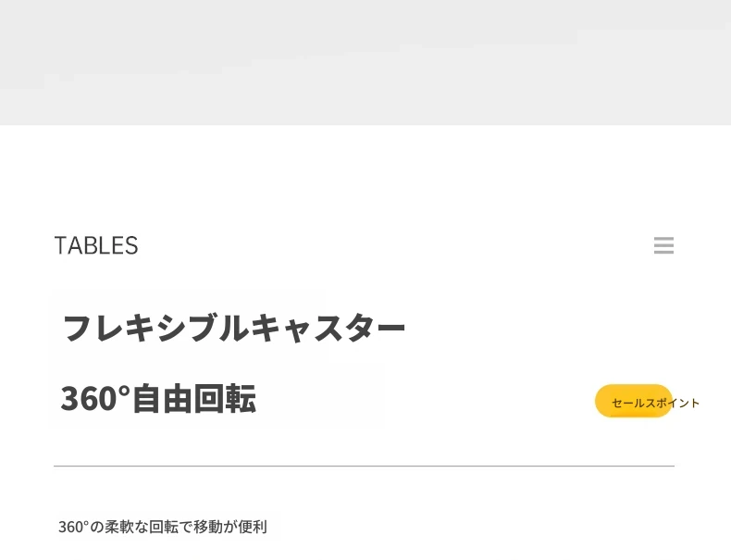The width and height of the screenshot is (731, 560).
Task: Click the bold 360° in the large heading
Action: pos(95,399)
